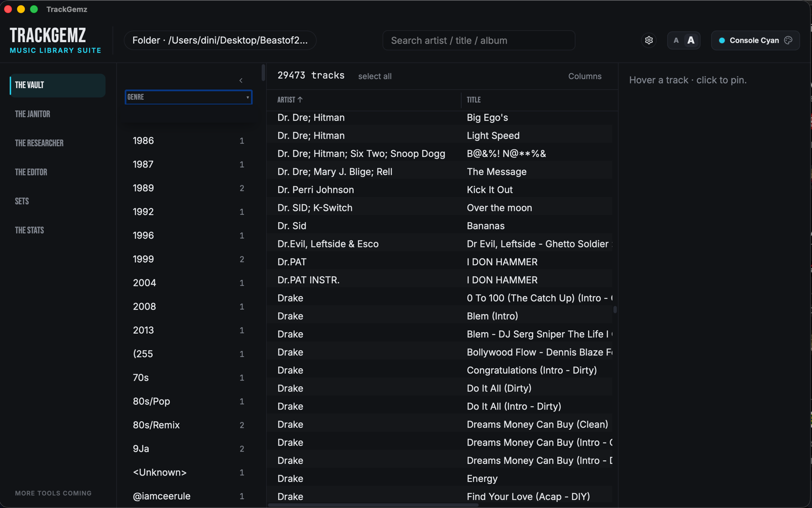This screenshot has width=812, height=508.
Task: Click the track list vertical scrollbar thumb
Action: 615,309
